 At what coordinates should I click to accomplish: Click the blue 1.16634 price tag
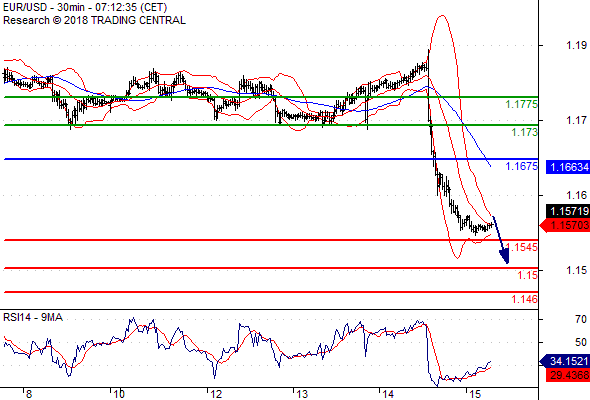click(x=568, y=167)
